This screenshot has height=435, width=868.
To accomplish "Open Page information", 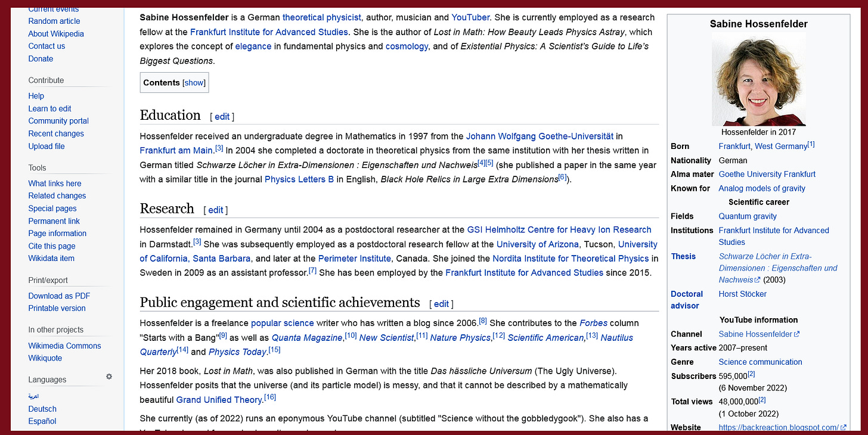I will [x=57, y=233].
